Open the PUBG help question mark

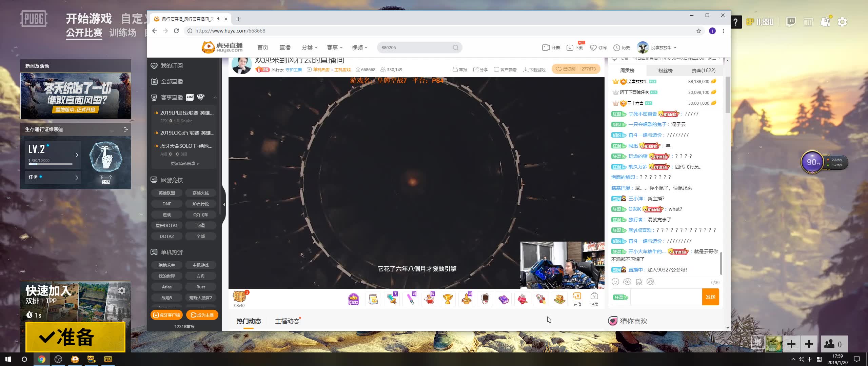735,22
